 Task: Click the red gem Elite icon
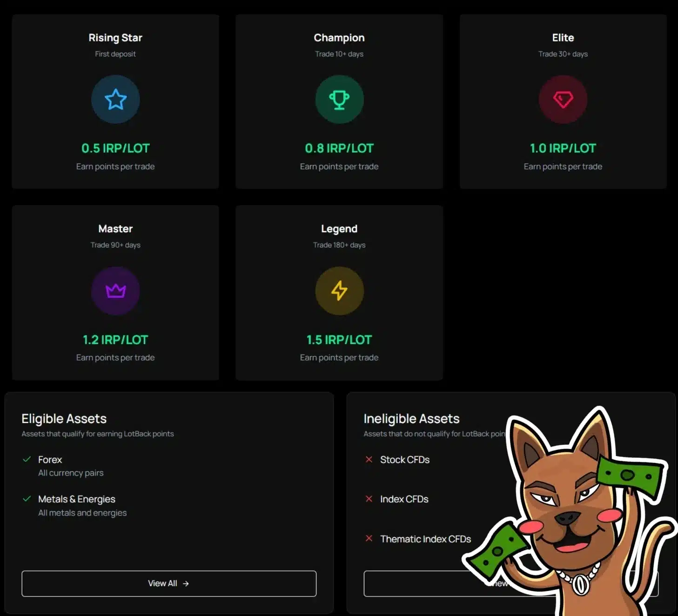pyautogui.click(x=563, y=100)
